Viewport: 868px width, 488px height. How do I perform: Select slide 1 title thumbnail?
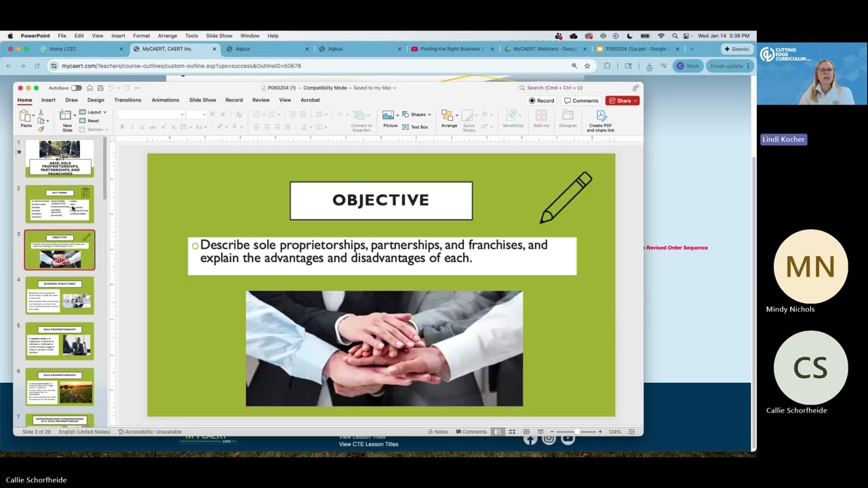coord(60,158)
